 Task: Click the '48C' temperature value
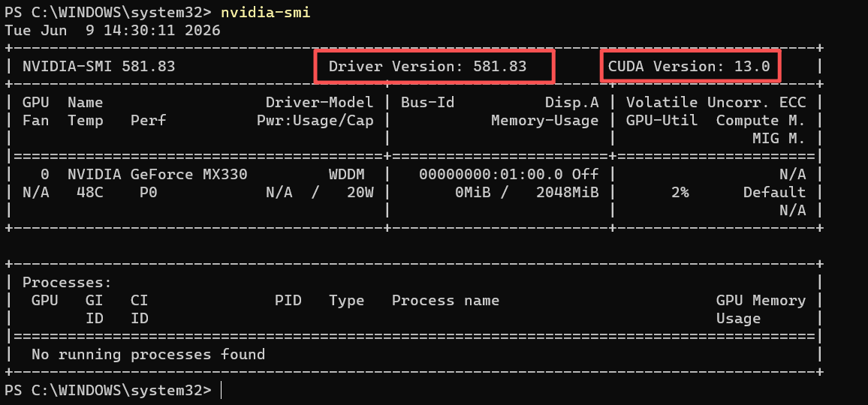pyautogui.click(x=89, y=193)
